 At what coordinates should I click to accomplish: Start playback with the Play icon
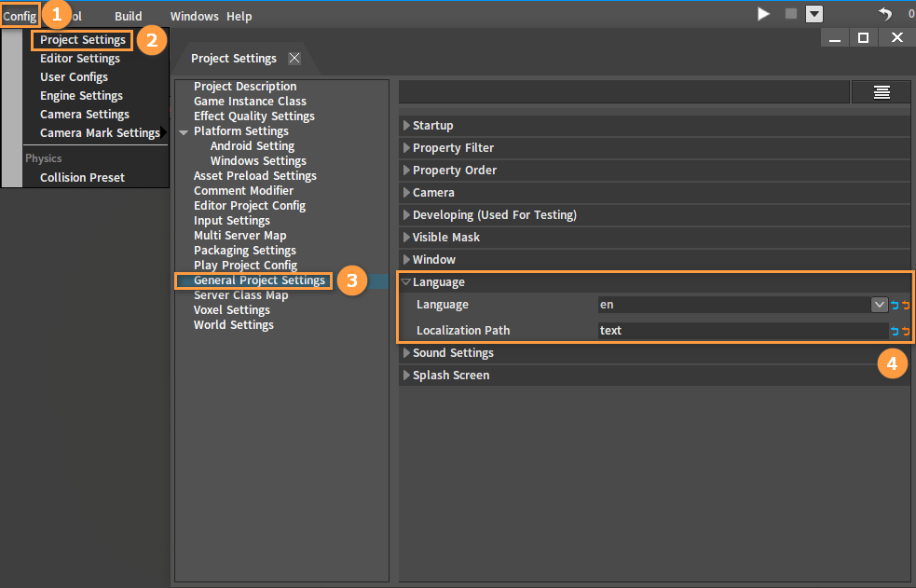[763, 14]
